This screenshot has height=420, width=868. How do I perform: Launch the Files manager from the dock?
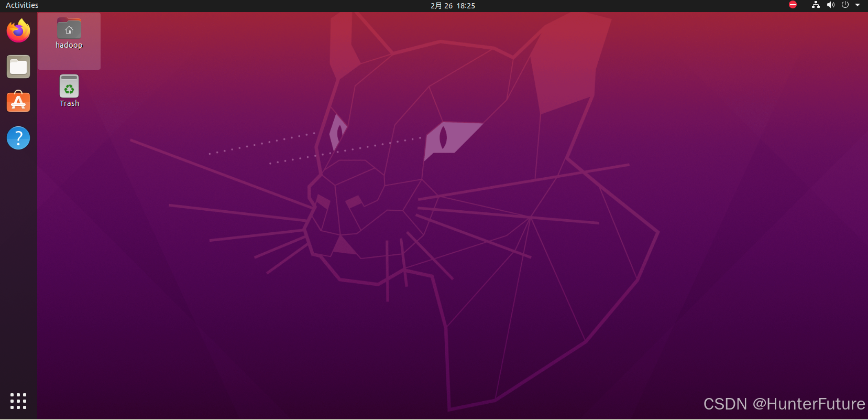coord(18,67)
